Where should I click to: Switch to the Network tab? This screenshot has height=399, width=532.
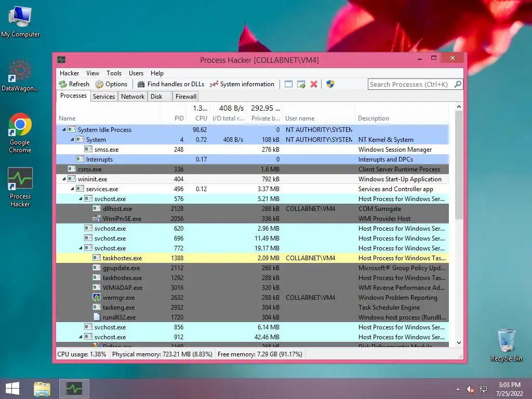[132, 97]
